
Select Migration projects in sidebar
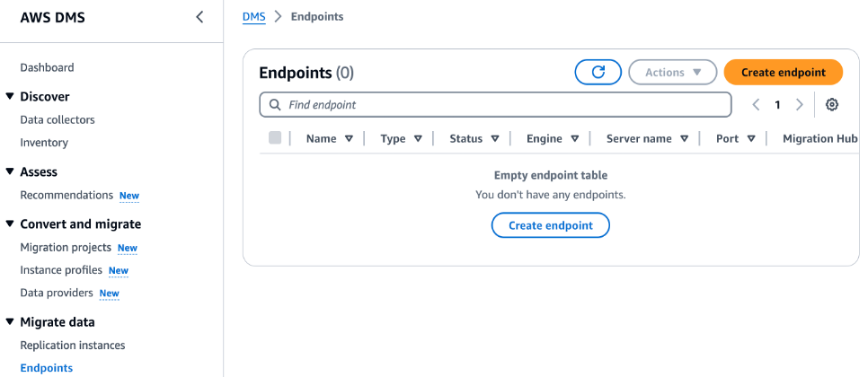tap(66, 248)
